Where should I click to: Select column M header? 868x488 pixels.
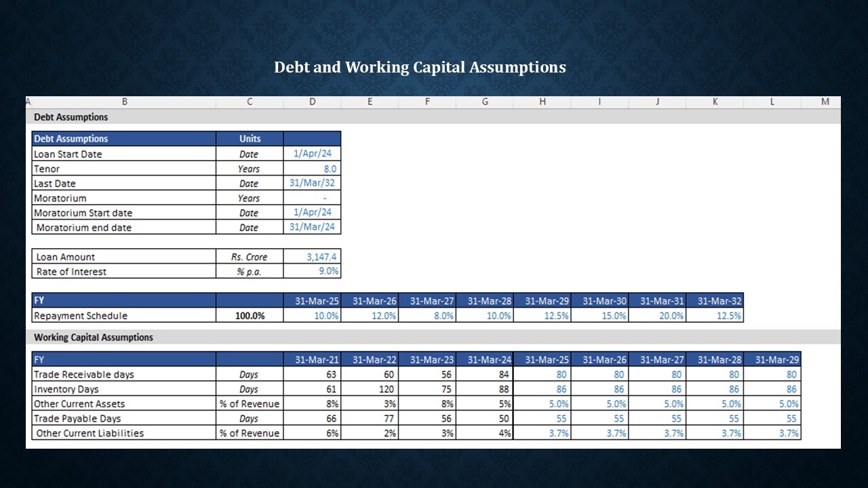point(825,102)
